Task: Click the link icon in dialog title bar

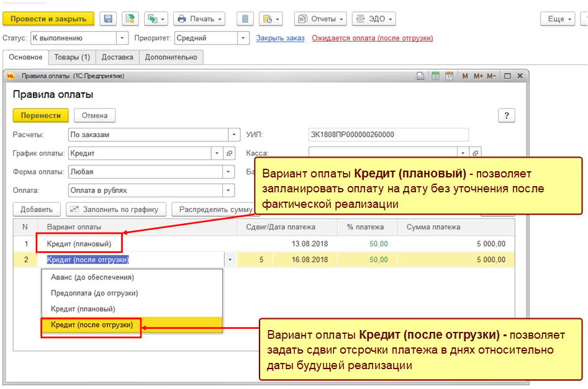Action: [421, 76]
